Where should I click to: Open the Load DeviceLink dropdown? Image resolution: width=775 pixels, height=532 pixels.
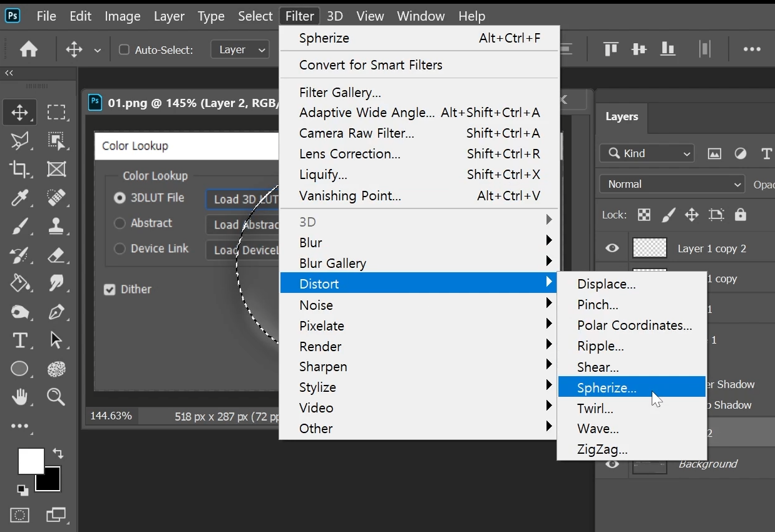tap(243, 250)
